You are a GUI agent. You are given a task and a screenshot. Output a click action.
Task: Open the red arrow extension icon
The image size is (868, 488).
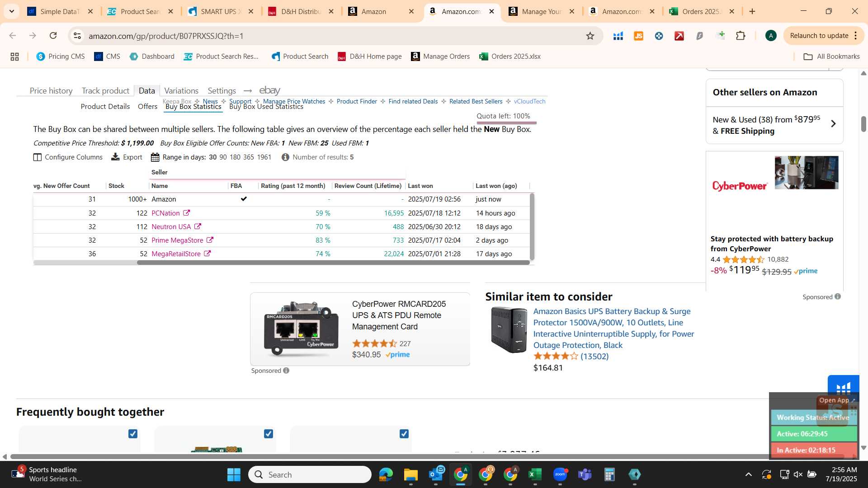click(x=679, y=36)
